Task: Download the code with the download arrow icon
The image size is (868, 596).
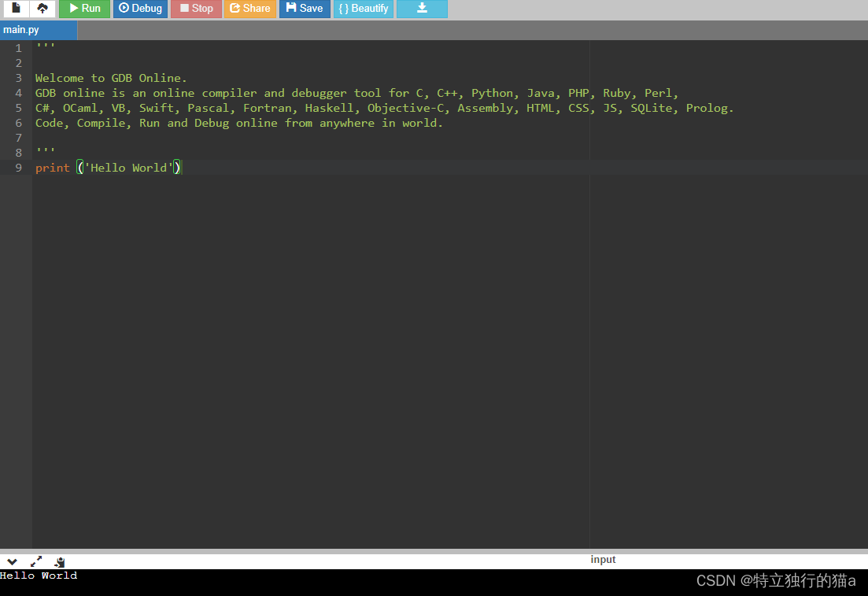Action: click(422, 9)
